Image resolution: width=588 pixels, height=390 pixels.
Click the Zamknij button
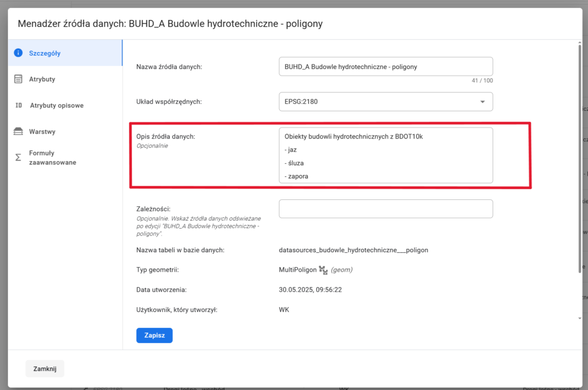click(45, 369)
